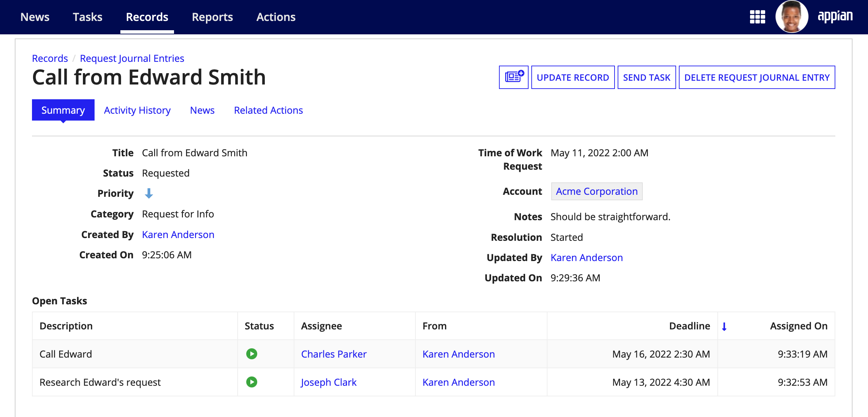Follow the Records breadcrumb link
868x417 pixels.
(50, 58)
